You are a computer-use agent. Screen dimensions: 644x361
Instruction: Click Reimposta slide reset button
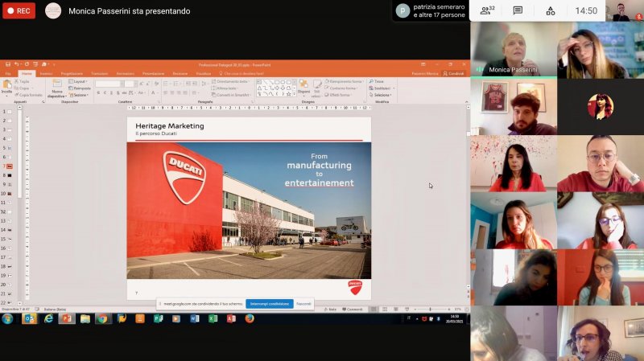point(79,88)
